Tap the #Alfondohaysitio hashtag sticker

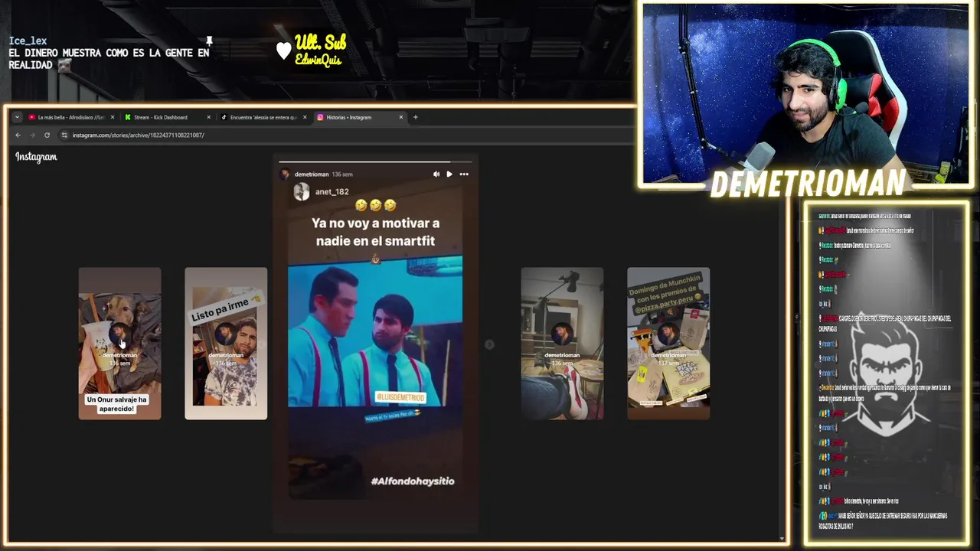(x=413, y=481)
